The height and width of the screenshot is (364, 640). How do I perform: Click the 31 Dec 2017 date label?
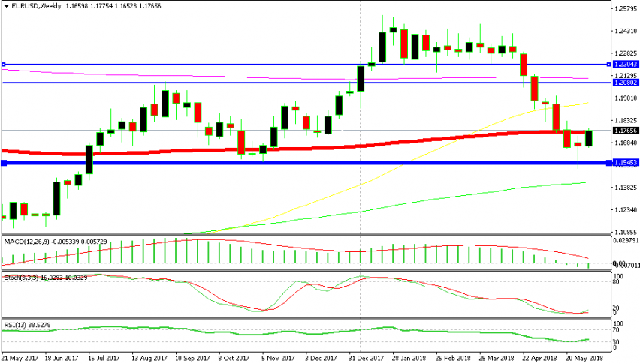pyautogui.click(x=367, y=358)
